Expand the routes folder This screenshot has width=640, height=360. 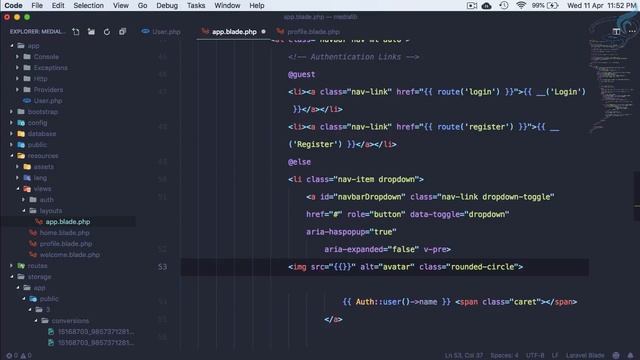(x=11, y=266)
